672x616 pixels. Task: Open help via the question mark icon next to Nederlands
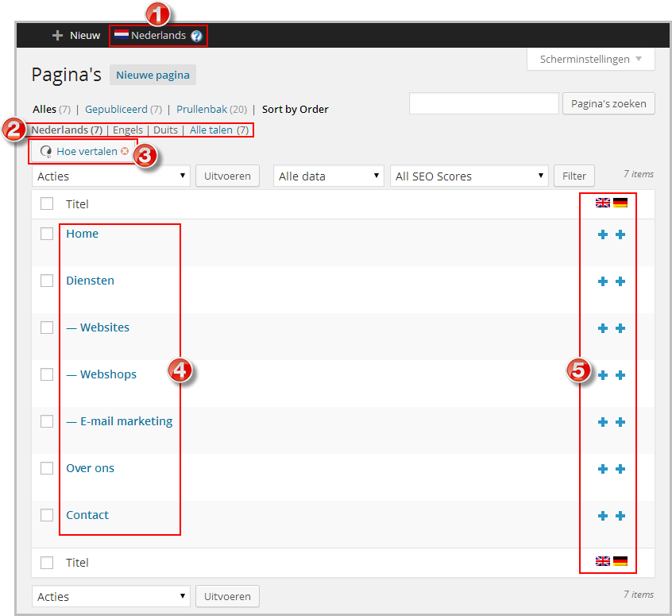(196, 35)
